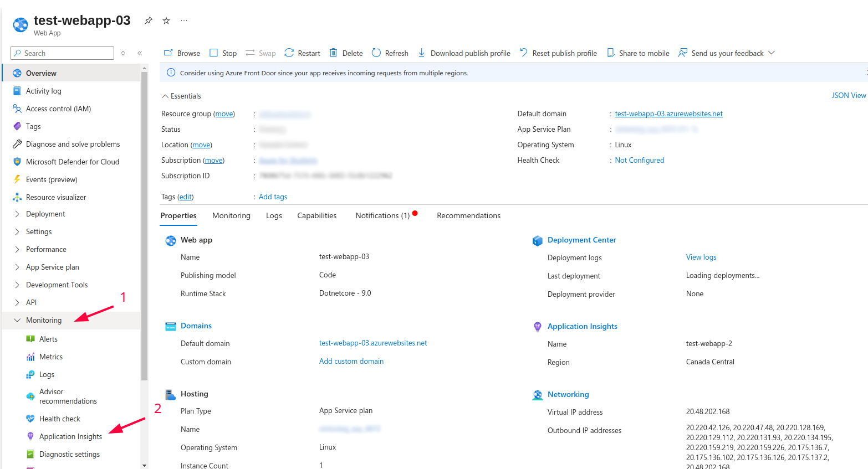Open the Notifications (1) tab
This screenshot has height=469, width=868.
pos(382,216)
